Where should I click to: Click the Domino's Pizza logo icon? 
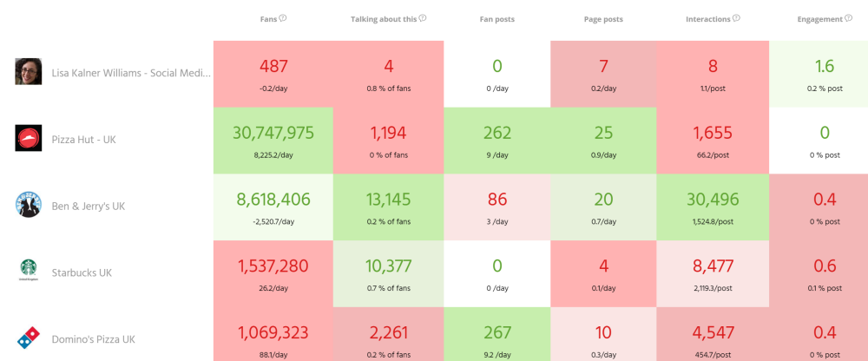click(29, 338)
